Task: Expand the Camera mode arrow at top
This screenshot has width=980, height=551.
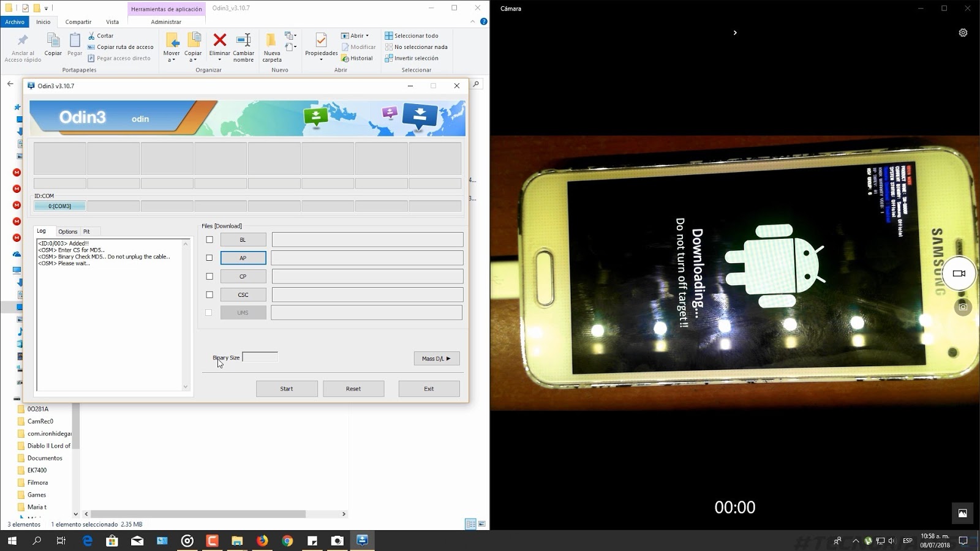Action: [735, 32]
